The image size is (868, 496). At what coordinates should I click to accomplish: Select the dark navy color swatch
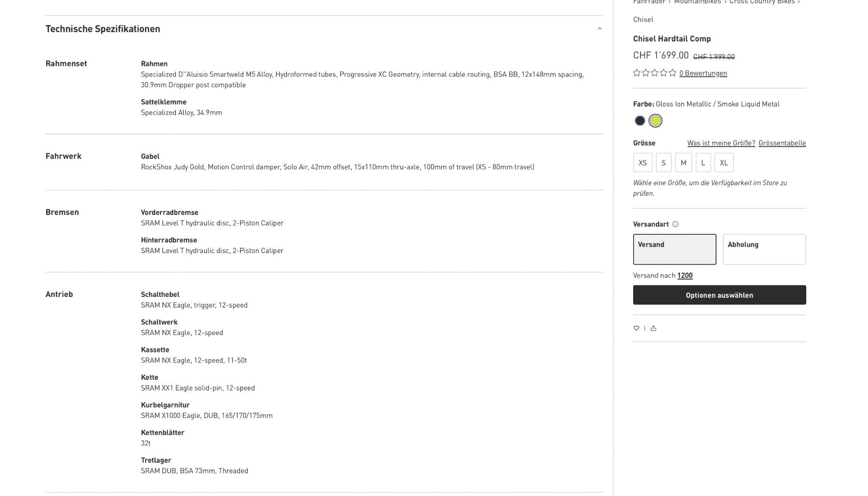[x=640, y=121]
